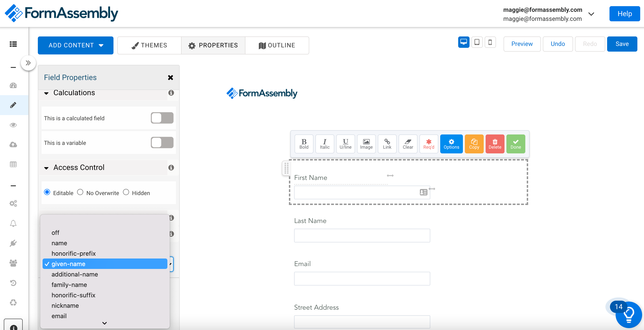The height and width of the screenshot is (330, 644).
Task: Click Access Control info icon
Action: coord(171,168)
